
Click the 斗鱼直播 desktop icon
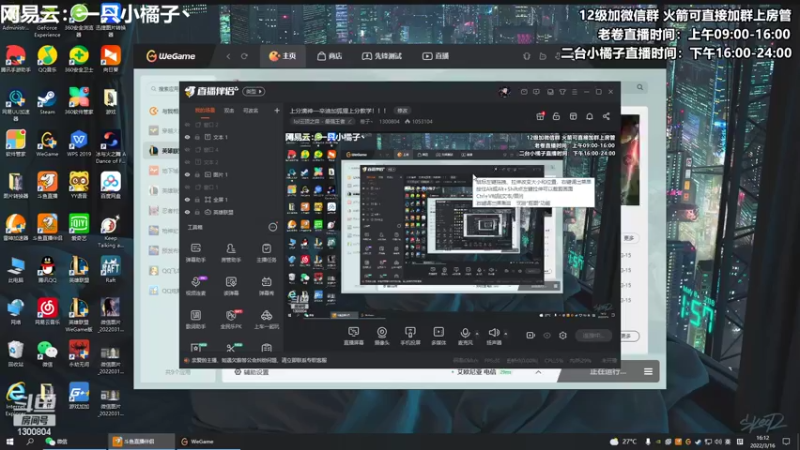tap(47, 185)
